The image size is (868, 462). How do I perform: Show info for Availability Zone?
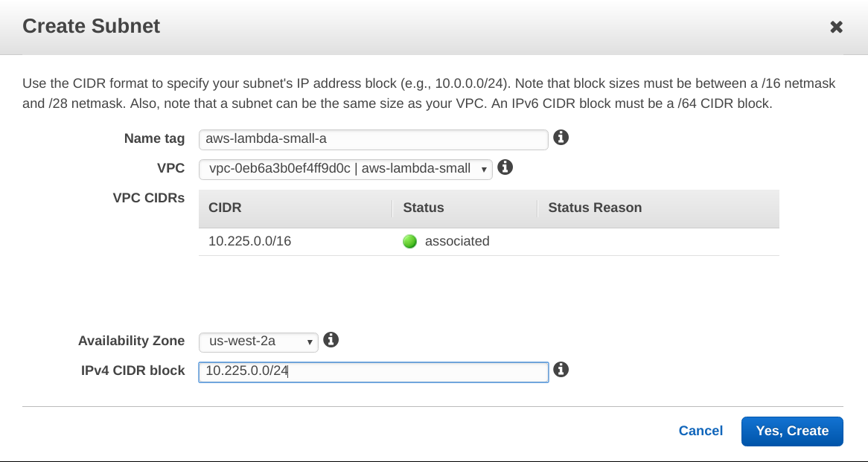click(331, 340)
